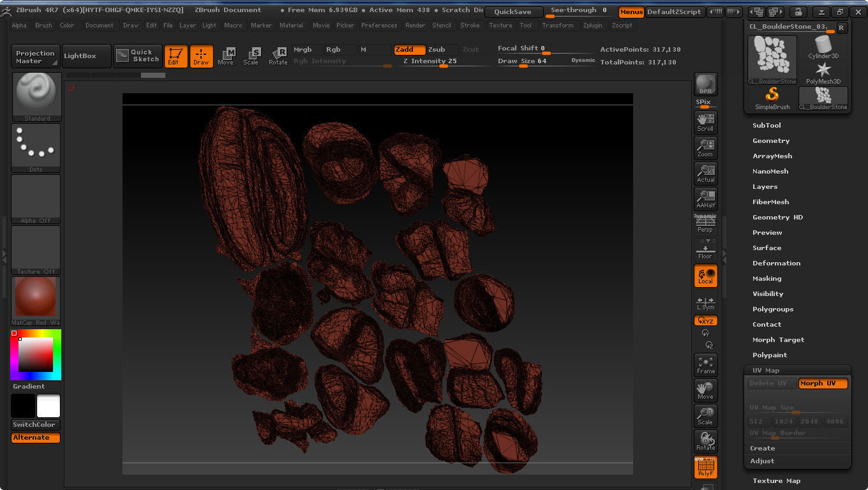Enable the M material channel

[x=374, y=50]
